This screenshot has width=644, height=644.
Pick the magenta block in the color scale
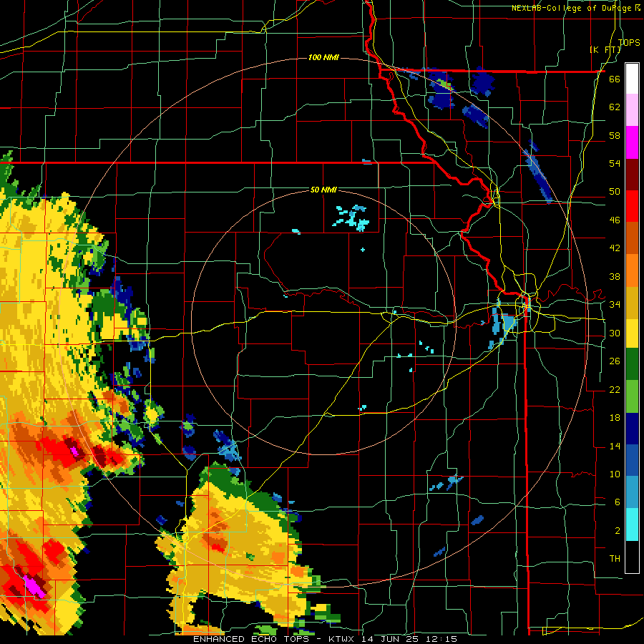pos(632,142)
